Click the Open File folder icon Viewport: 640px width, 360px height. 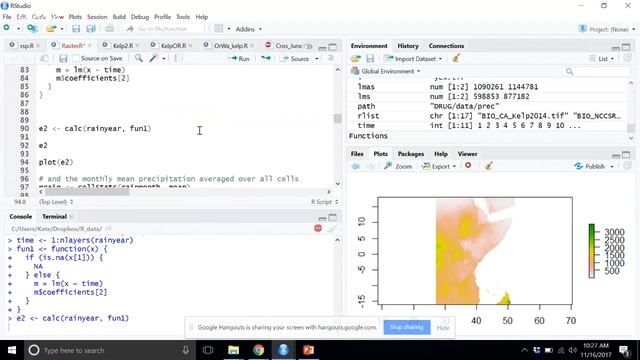(51, 29)
